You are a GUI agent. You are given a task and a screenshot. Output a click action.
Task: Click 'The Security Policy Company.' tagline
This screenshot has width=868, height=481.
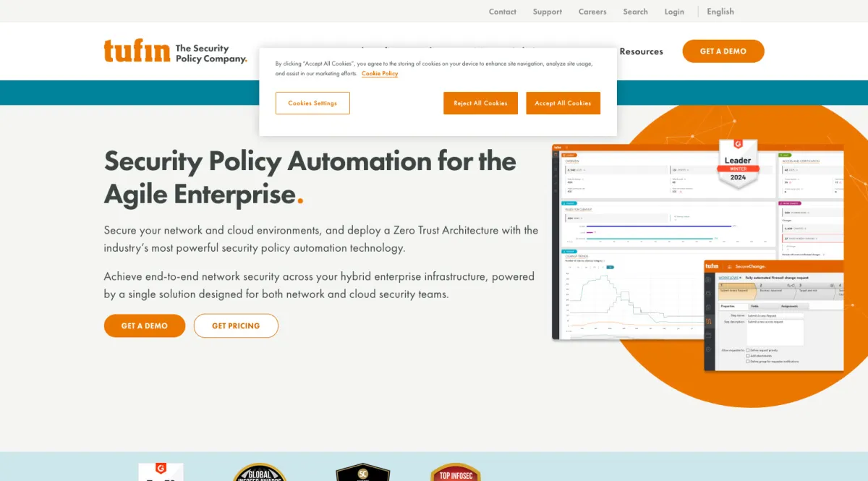211,54
